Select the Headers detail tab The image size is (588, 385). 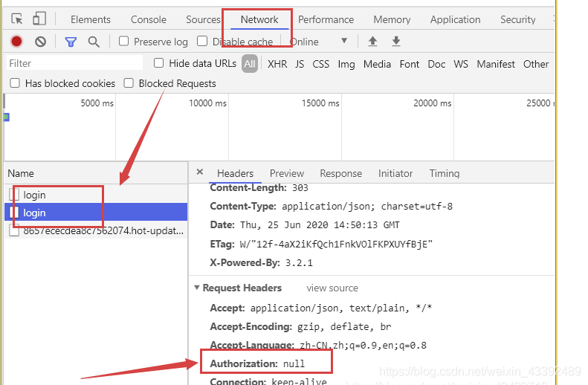[235, 173]
